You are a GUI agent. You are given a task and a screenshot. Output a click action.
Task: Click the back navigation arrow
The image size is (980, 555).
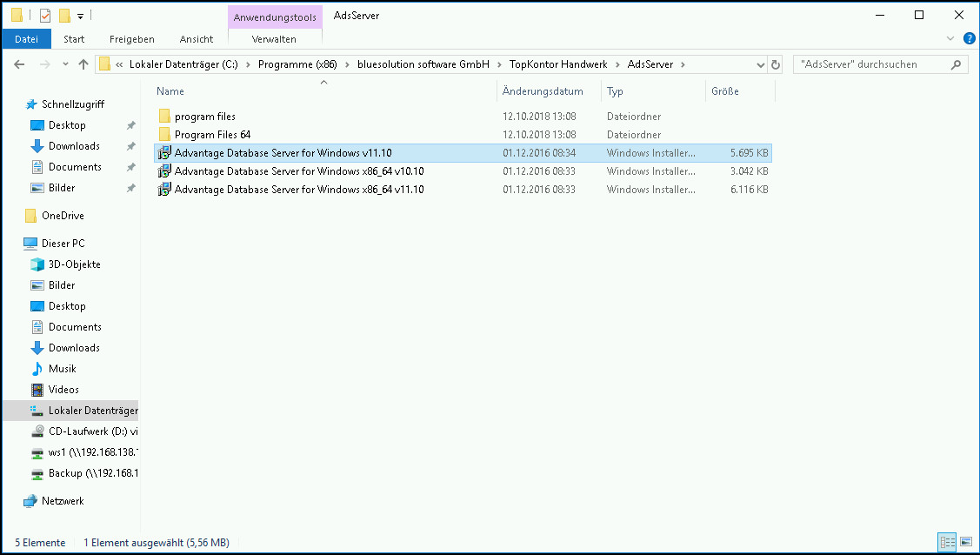[19, 64]
